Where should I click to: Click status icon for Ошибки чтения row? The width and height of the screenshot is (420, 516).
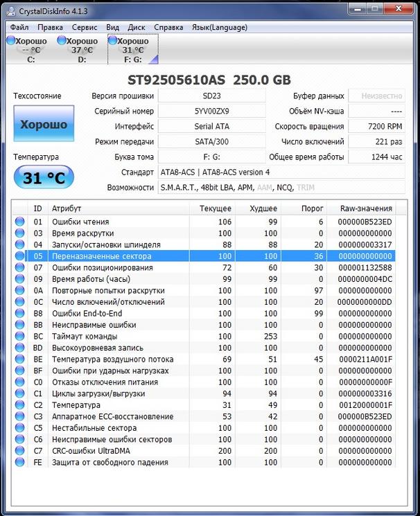[20, 222]
